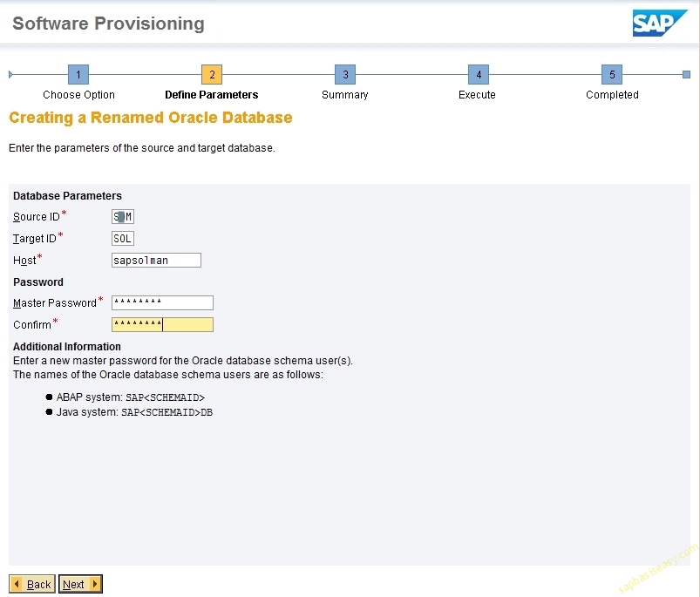Click the Completed step label

[612, 95]
